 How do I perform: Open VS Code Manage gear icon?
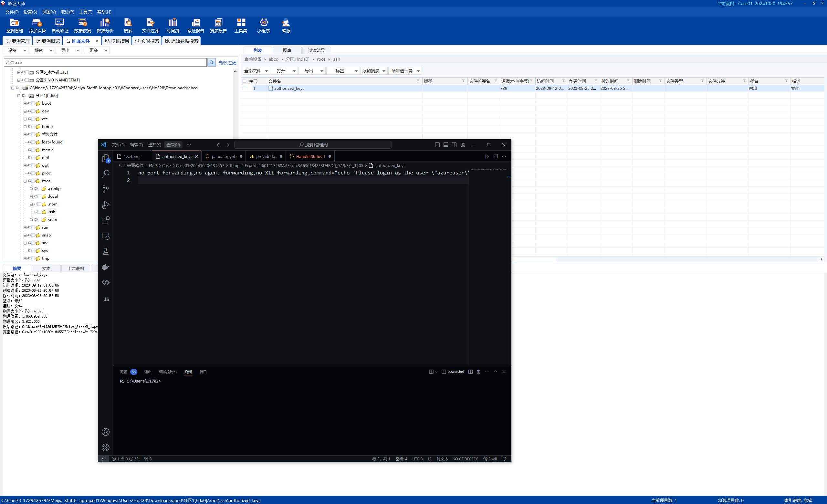(106, 447)
